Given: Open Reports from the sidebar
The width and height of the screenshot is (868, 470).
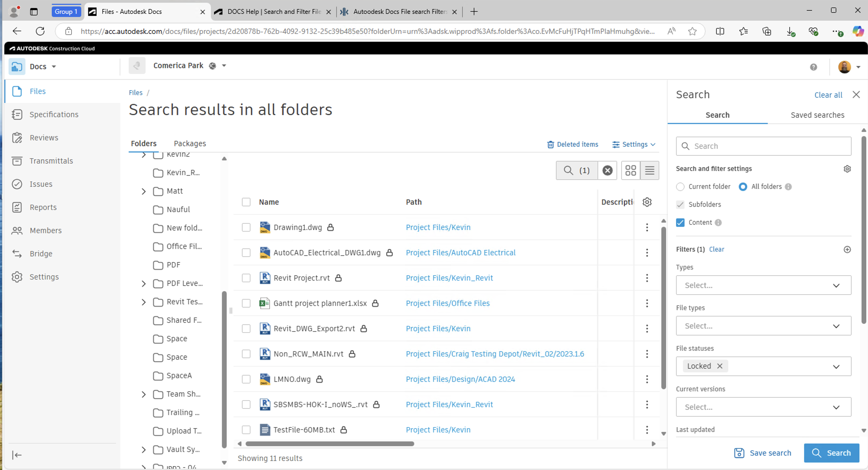Looking at the screenshot, I should tap(43, 207).
